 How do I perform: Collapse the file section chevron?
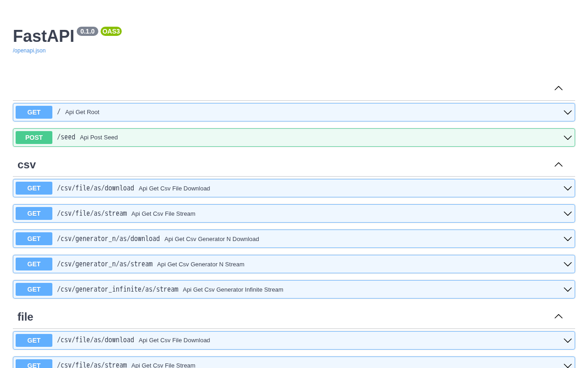[x=558, y=316]
